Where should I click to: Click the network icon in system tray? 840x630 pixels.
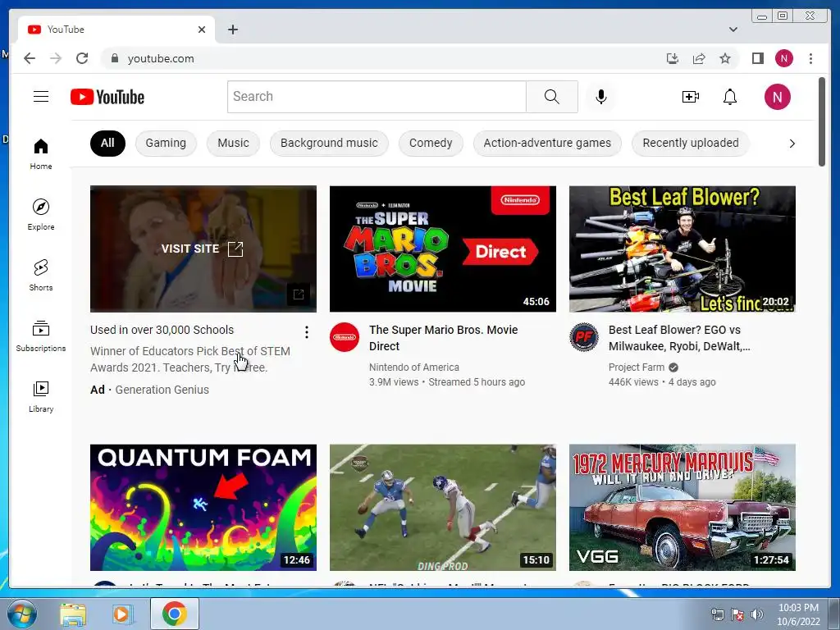(x=717, y=614)
